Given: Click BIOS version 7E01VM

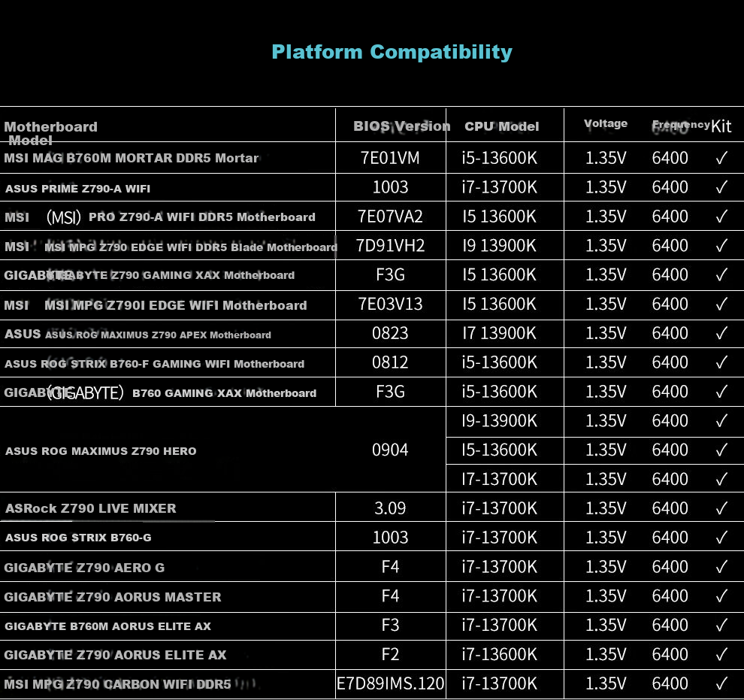Looking at the screenshot, I should click(x=390, y=158).
